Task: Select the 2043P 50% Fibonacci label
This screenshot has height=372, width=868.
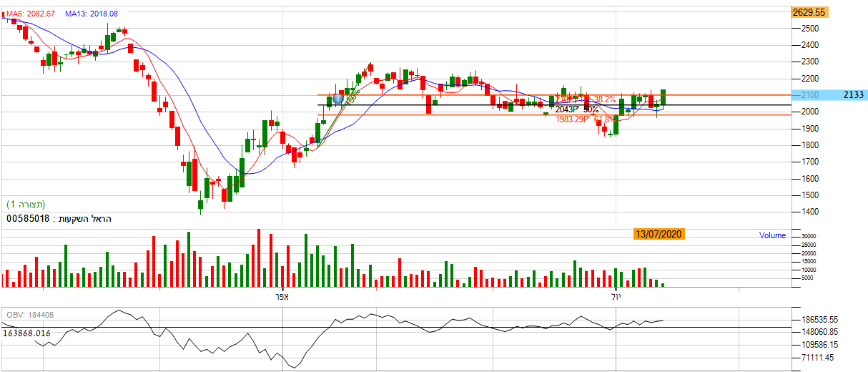Action: coord(576,109)
